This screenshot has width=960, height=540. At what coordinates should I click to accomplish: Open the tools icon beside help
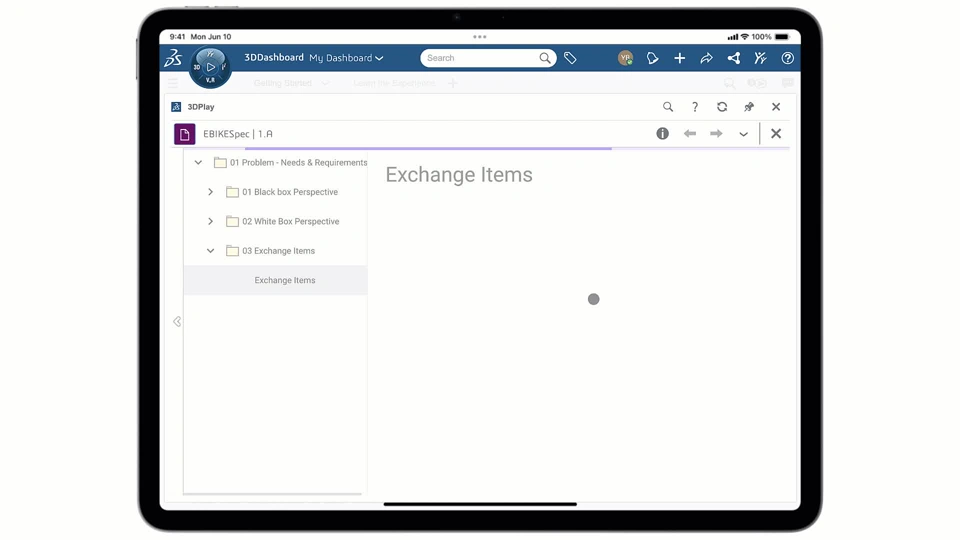(760, 58)
